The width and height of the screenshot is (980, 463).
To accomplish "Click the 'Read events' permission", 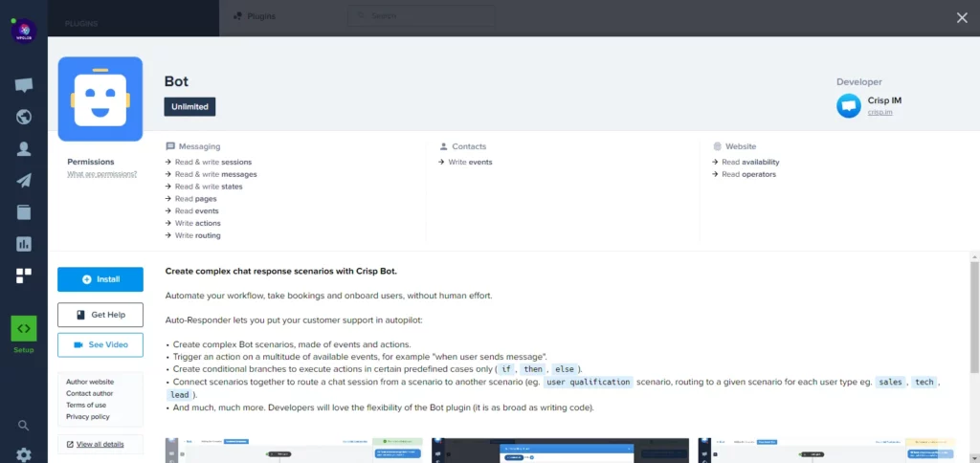I will (197, 211).
